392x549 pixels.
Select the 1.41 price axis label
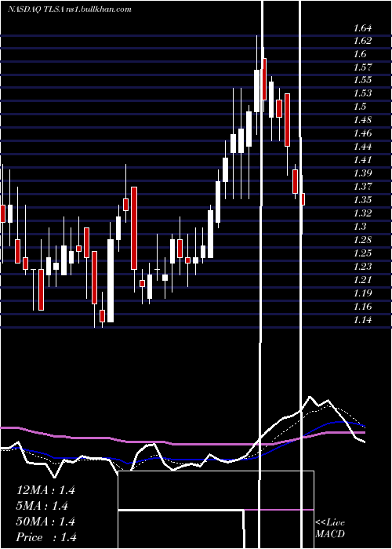pyautogui.click(x=362, y=160)
